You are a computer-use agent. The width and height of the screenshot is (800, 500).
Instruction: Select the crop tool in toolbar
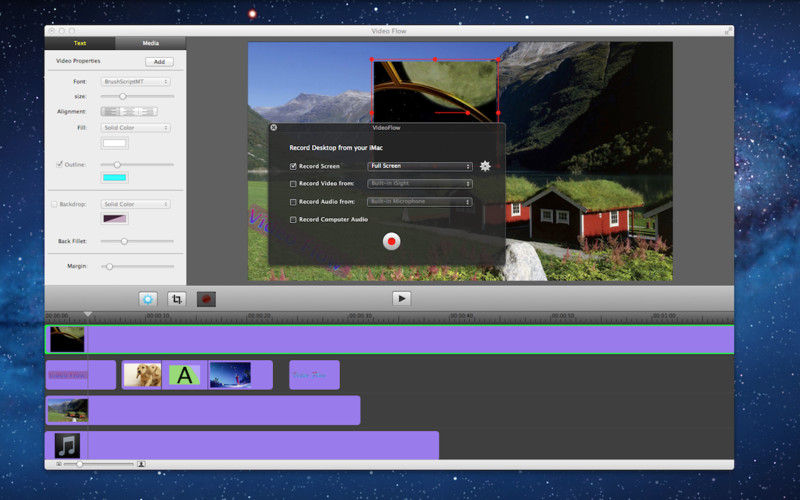click(177, 299)
